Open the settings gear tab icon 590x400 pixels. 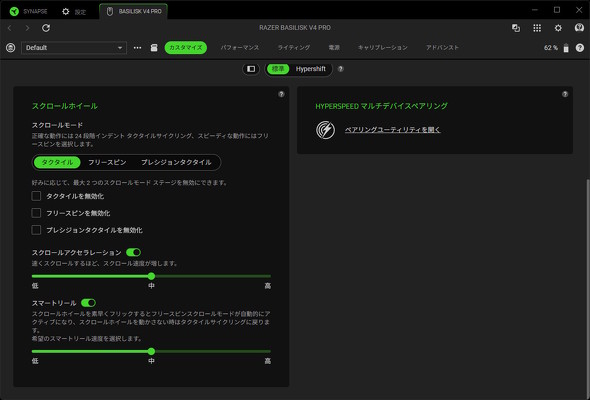point(65,11)
